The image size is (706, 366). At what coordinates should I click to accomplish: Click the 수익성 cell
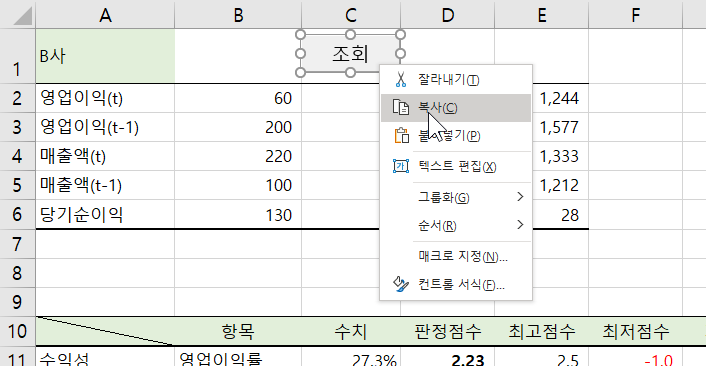pos(105,358)
